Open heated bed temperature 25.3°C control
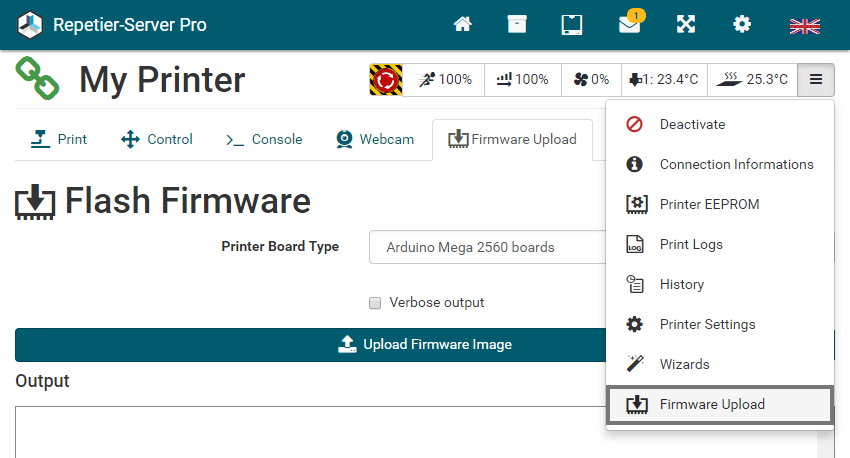Image resolution: width=850 pixels, height=458 pixels. click(x=752, y=80)
